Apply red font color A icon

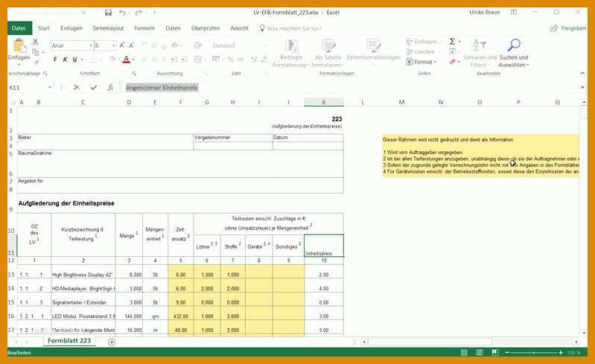click(x=127, y=60)
